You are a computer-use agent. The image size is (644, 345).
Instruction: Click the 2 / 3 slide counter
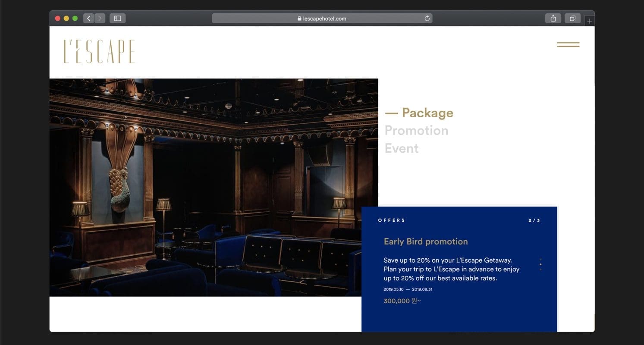coord(534,220)
